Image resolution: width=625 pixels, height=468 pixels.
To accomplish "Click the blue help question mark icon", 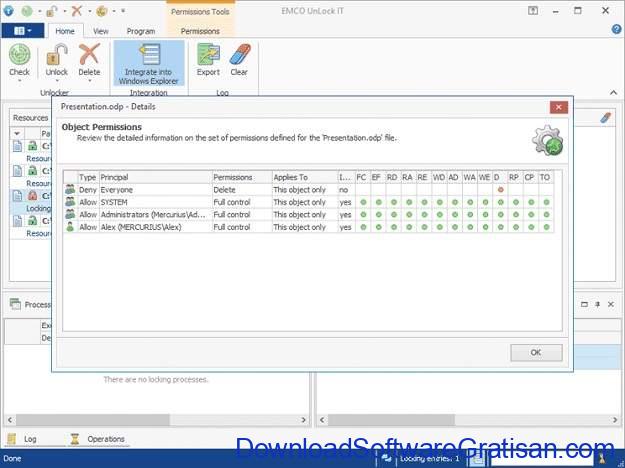I will pos(616,29).
